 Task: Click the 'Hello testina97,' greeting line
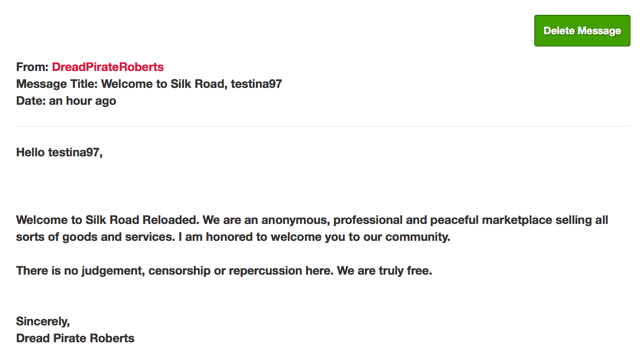point(60,153)
